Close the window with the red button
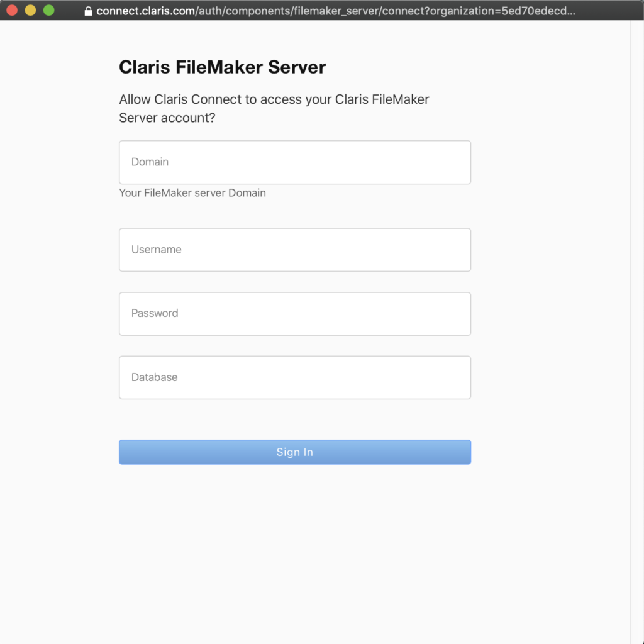This screenshot has width=644, height=644. (12, 10)
